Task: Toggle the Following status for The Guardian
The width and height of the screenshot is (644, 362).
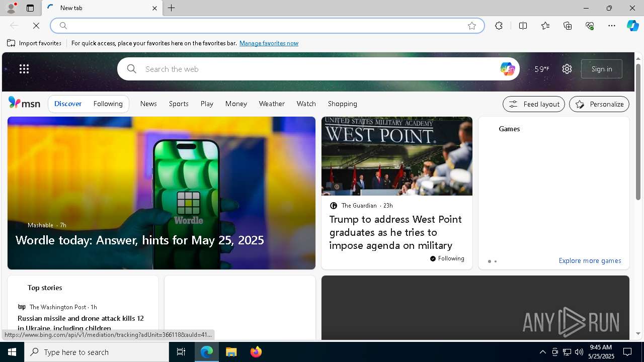Action: [x=447, y=258]
